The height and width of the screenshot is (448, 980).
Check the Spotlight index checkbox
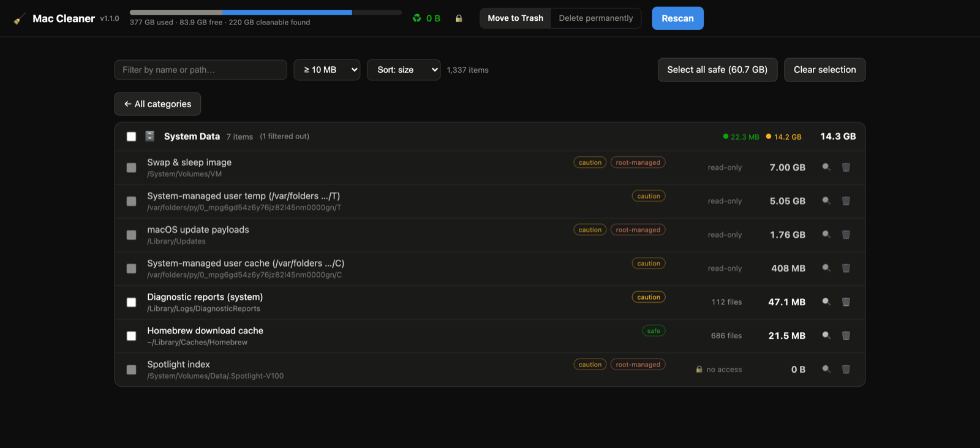[x=131, y=370]
